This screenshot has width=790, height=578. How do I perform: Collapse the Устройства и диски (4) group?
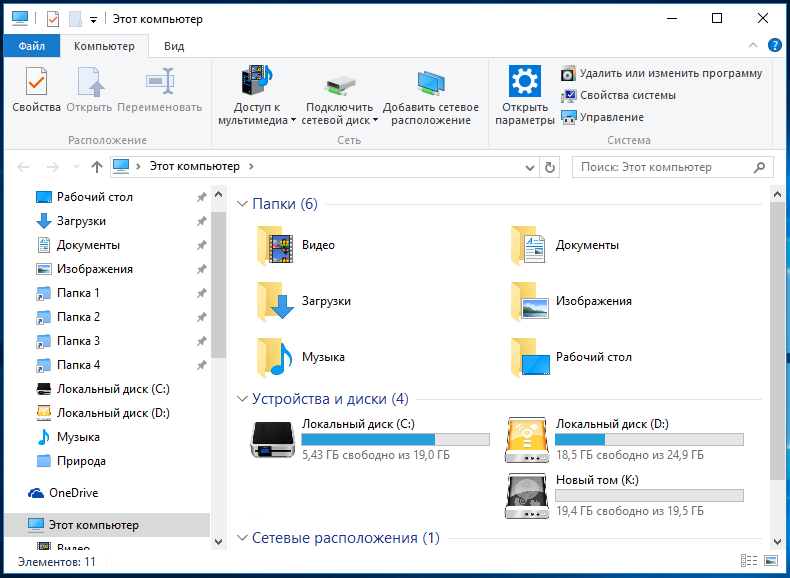pyautogui.click(x=242, y=399)
